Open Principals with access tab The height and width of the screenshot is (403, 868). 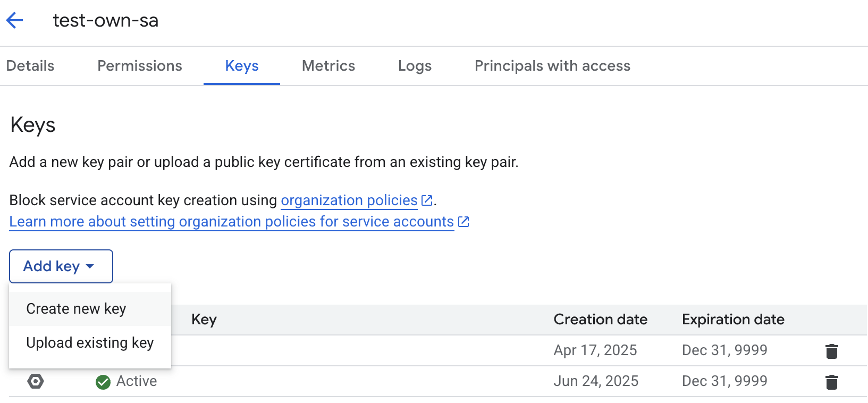[x=552, y=66]
